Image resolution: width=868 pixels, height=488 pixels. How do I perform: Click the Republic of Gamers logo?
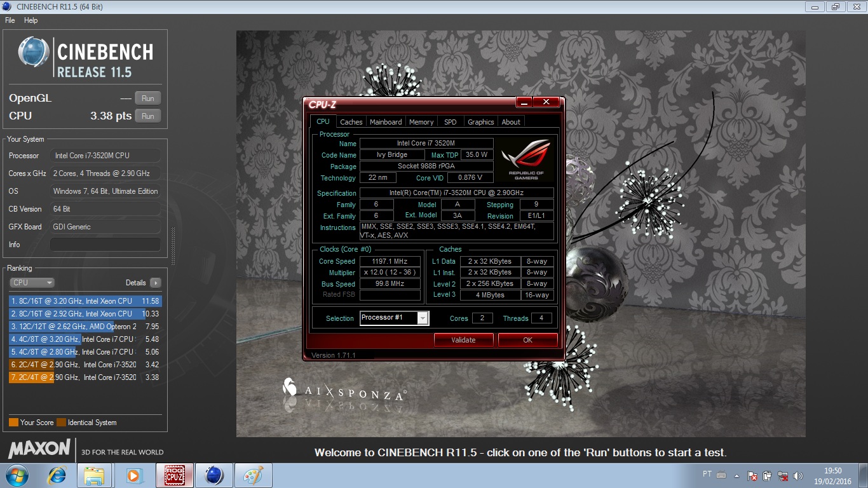click(x=526, y=159)
